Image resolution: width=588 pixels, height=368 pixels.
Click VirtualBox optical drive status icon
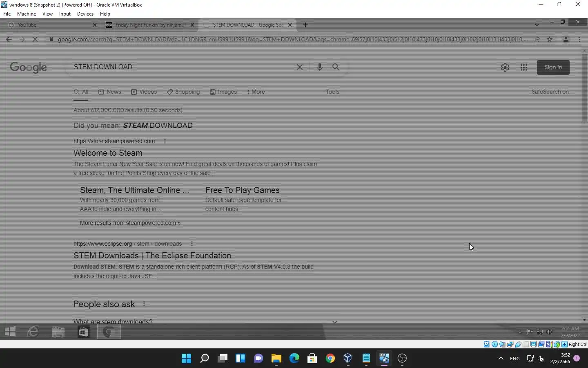[x=494, y=344]
